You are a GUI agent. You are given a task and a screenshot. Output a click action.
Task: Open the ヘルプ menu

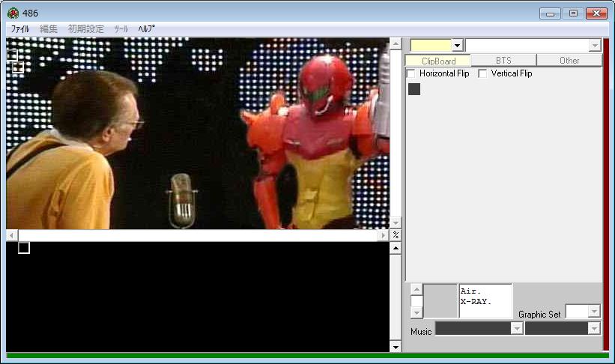pos(146,28)
